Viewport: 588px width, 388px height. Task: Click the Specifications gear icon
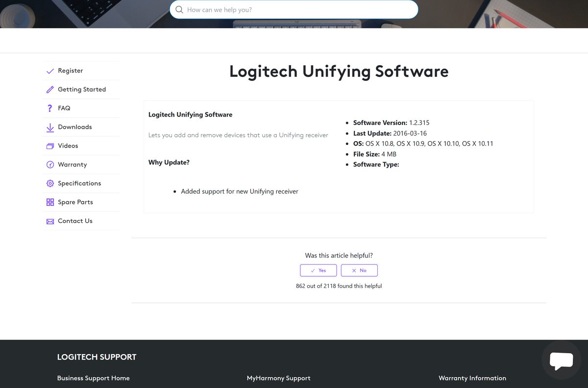coord(50,183)
